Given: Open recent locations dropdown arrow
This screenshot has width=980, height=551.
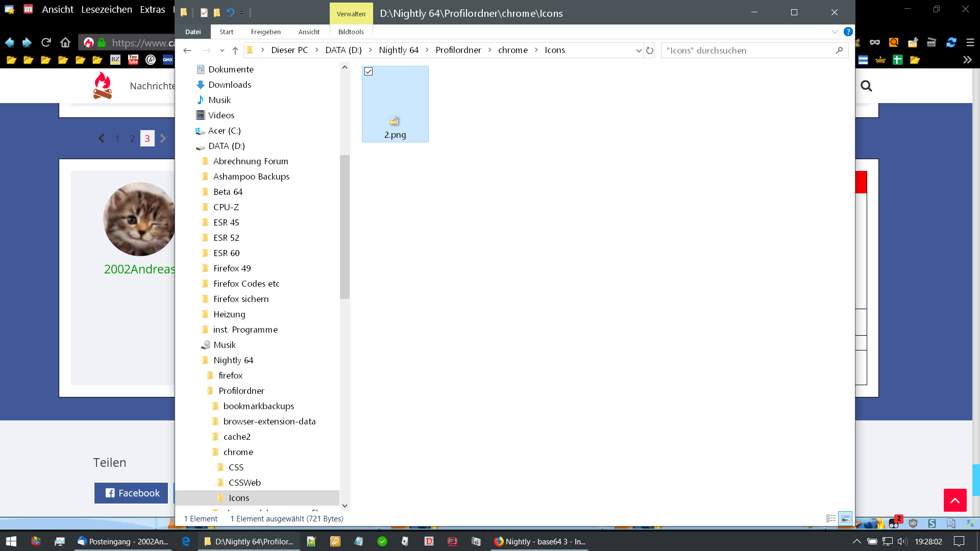Looking at the screenshot, I should (222, 51).
